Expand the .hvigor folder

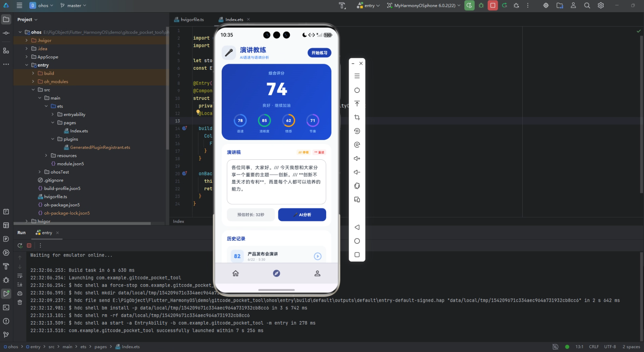coord(27,40)
